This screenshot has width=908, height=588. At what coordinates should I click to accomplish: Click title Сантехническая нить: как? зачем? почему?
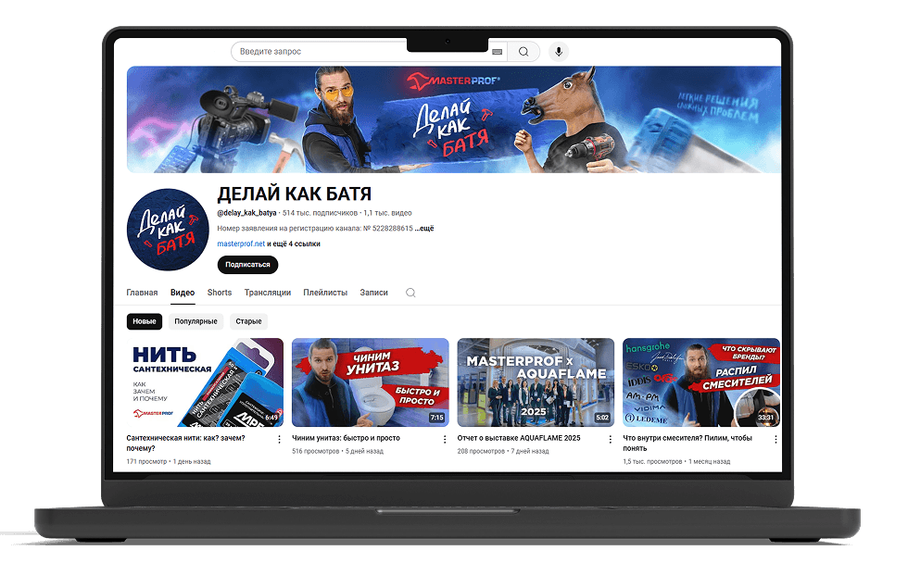pyautogui.click(x=186, y=444)
